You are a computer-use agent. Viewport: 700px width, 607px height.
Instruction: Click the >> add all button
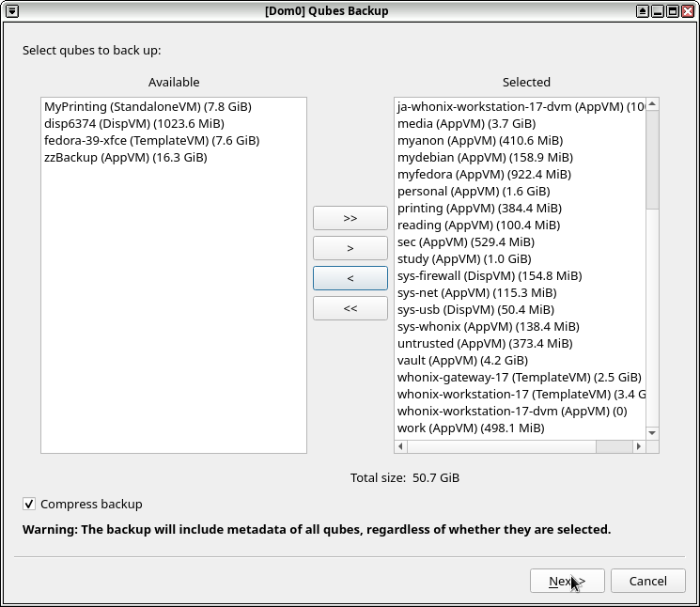pyautogui.click(x=350, y=218)
